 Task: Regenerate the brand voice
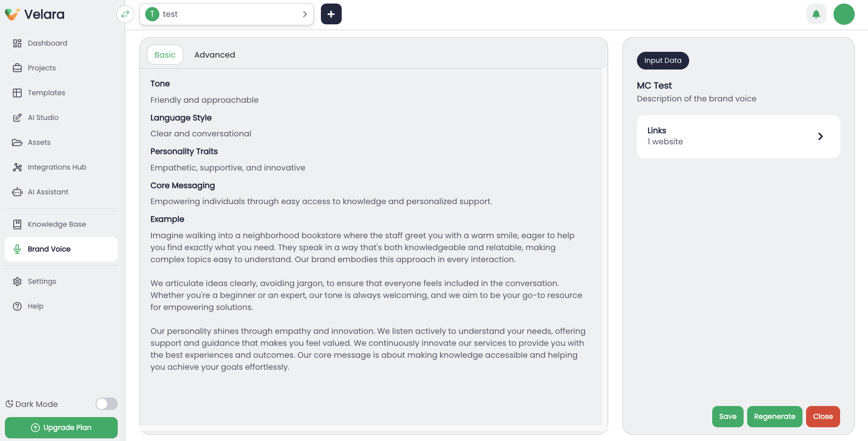point(774,417)
